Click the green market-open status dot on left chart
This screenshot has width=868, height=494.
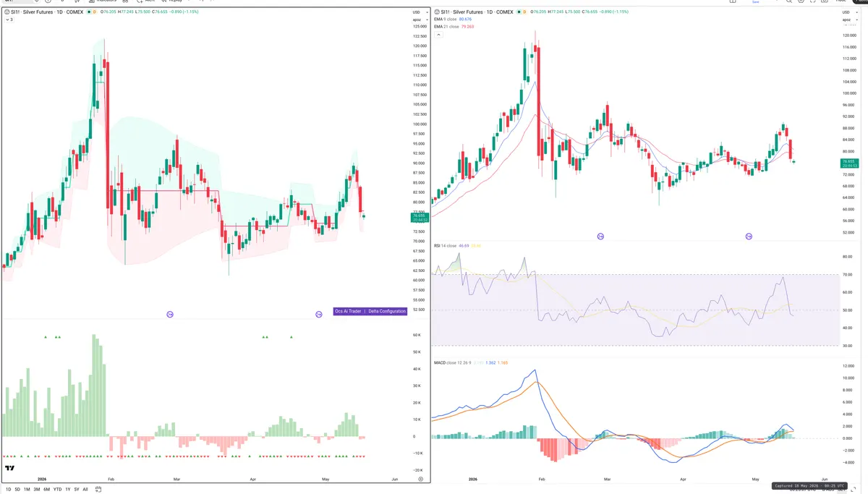click(88, 12)
